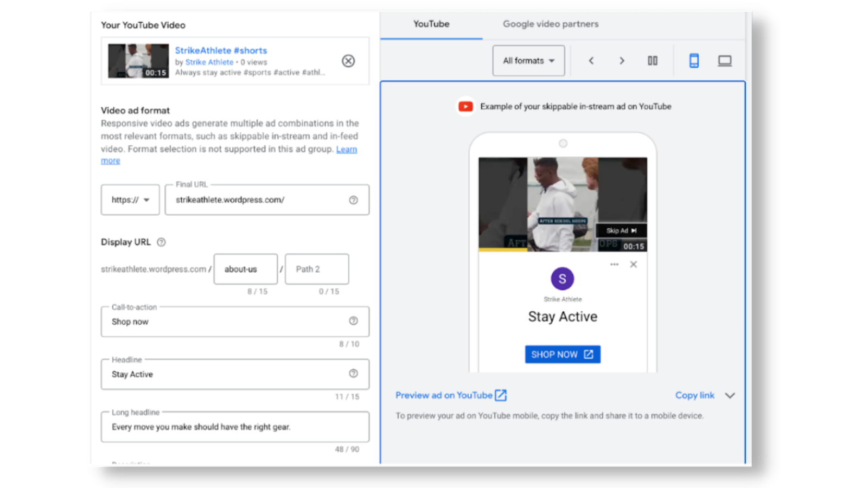Click the Path 2 input field
The height and width of the screenshot is (488, 868).
pyautogui.click(x=317, y=269)
